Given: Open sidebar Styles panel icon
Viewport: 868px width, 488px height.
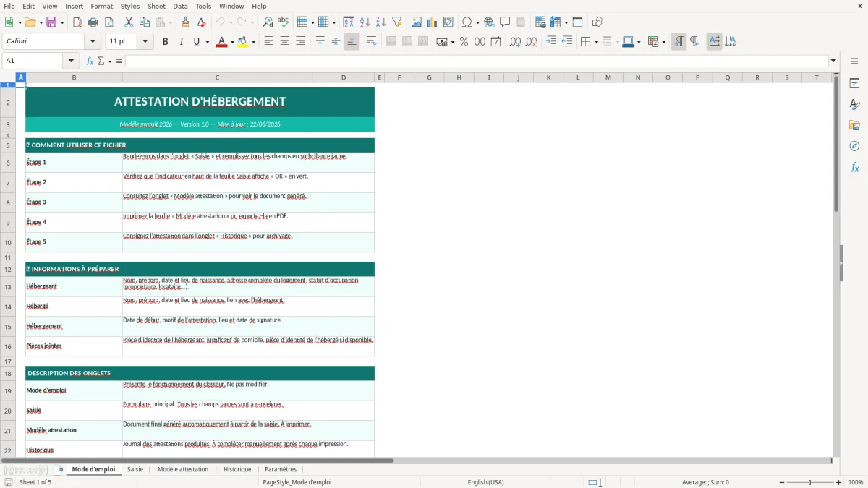Looking at the screenshot, I should pyautogui.click(x=854, y=104).
